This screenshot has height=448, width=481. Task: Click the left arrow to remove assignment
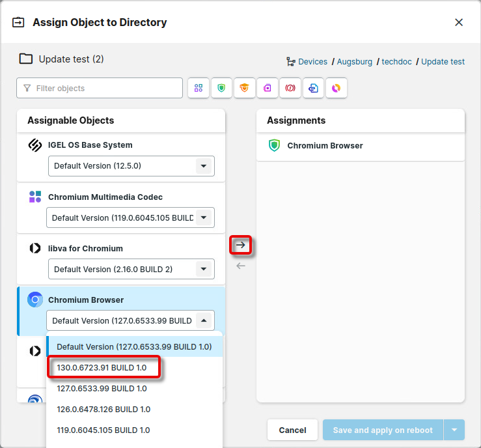(241, 266)
